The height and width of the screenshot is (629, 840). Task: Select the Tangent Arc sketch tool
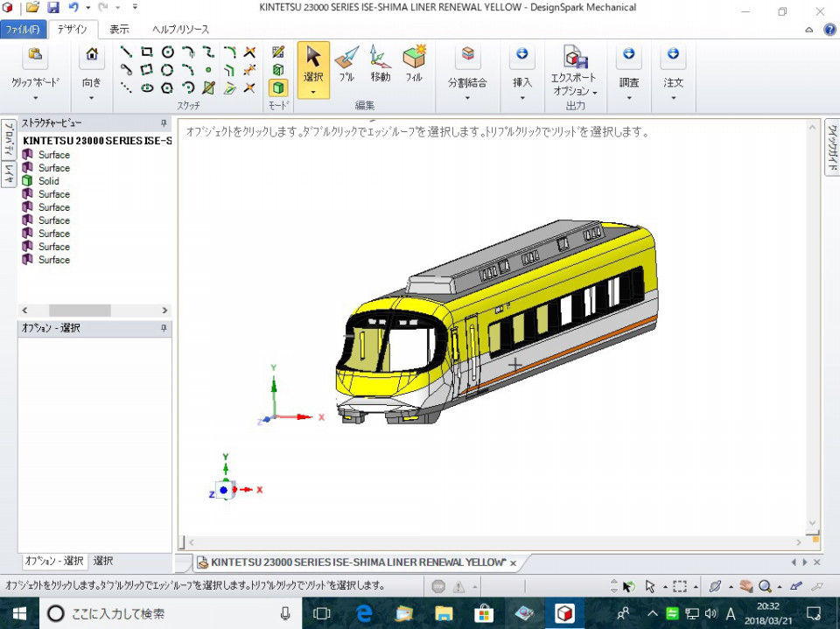coord(188,52)
